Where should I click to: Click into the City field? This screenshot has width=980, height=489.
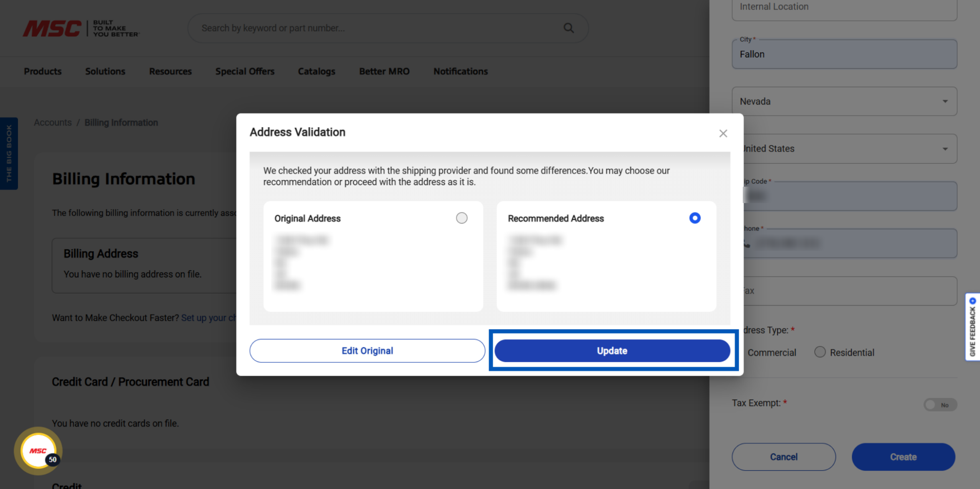click(844, 54)
